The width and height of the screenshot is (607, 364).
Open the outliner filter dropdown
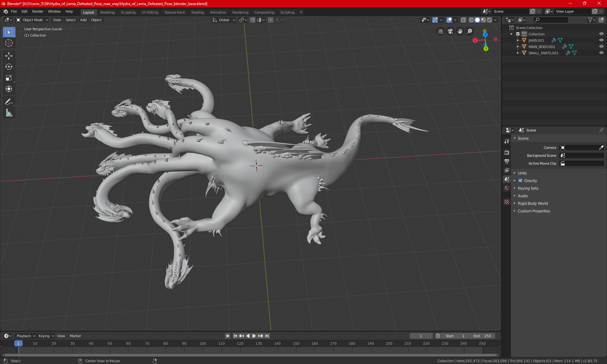[x=592, y=20]
